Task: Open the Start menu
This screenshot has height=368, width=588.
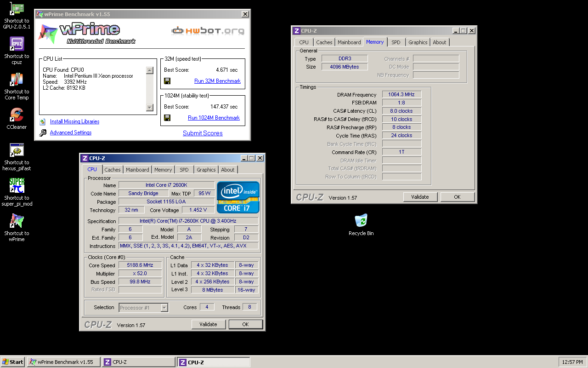Action: pos(13,362)
